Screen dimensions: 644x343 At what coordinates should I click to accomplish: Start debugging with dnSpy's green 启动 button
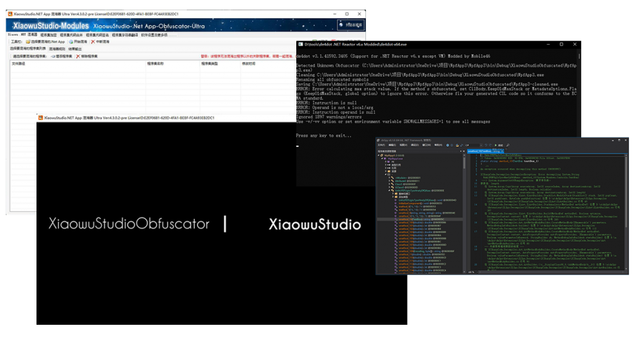[499, 145]
